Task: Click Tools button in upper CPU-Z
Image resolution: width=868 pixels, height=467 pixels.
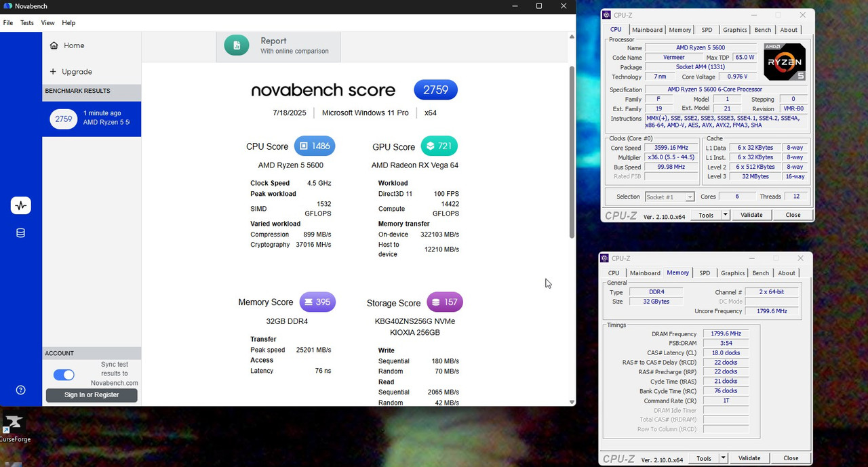Action: pos(706,215)
